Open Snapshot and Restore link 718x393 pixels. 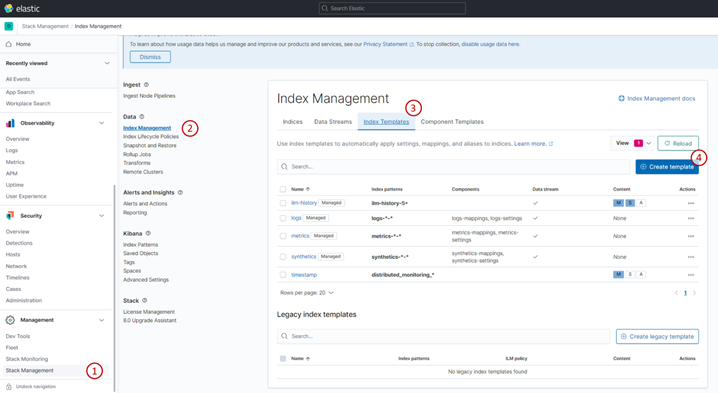(150, 146)
